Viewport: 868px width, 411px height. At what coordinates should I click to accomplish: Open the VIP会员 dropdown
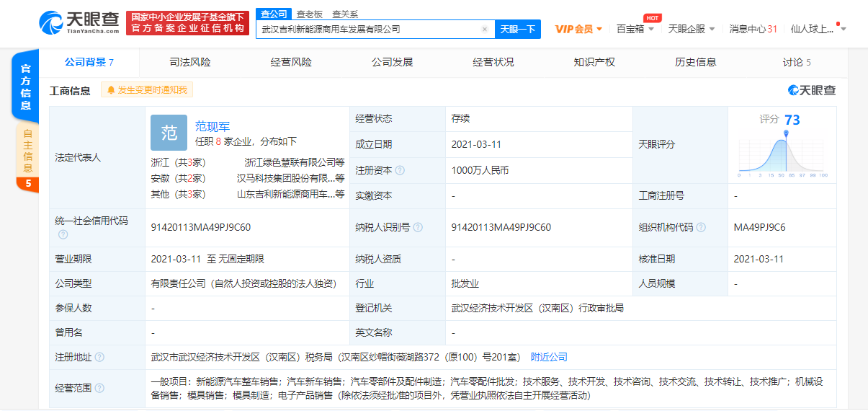coord(578,29)
